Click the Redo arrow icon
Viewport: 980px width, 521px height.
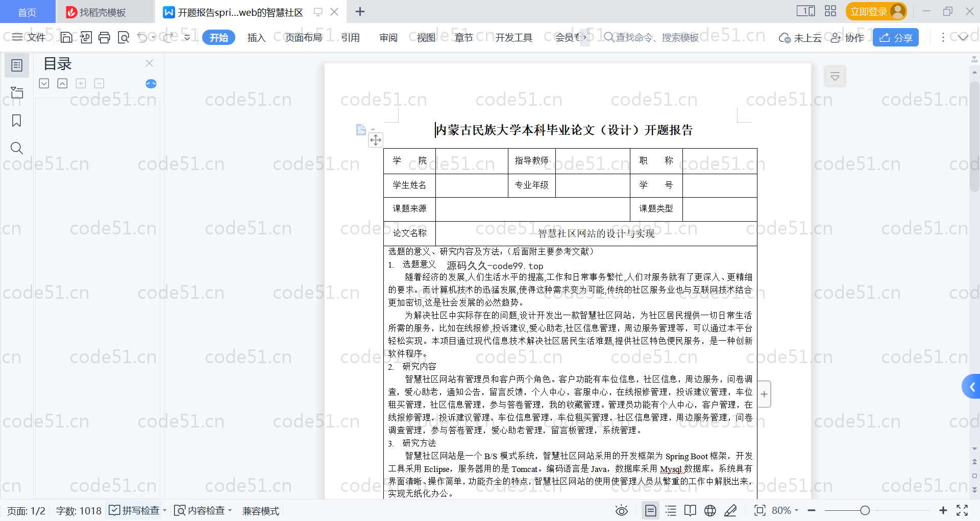click(x=168, y=37)
